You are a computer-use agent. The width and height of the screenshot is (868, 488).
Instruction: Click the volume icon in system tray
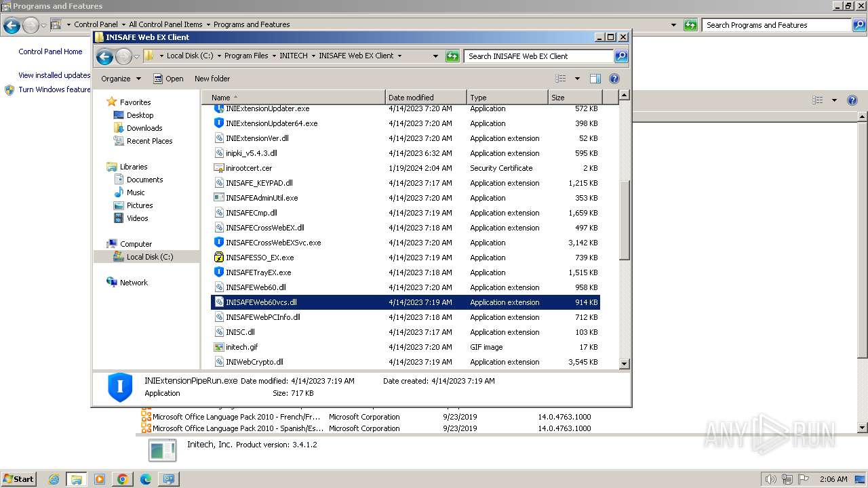click(x=770, y=479)
